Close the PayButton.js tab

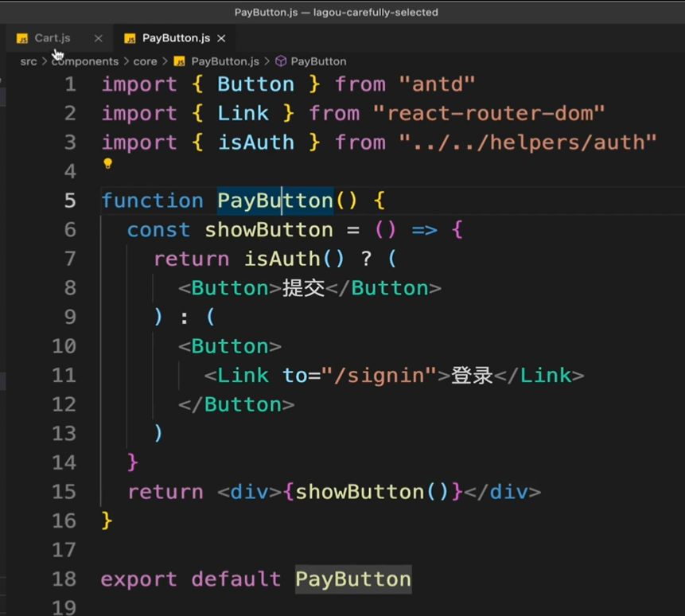pyautogui.click(x=221, y=38)
